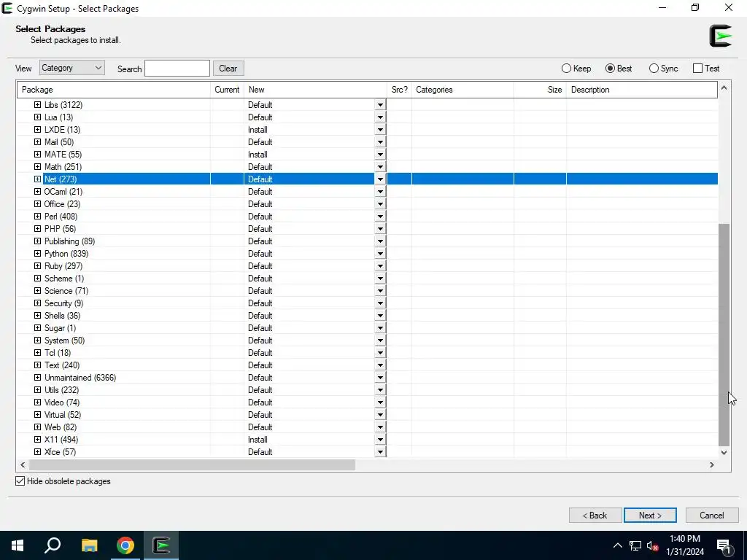This screenshot has width=747, height=560.
Task: Open File Explorer from the taskbar
Action: click(89, 545)
